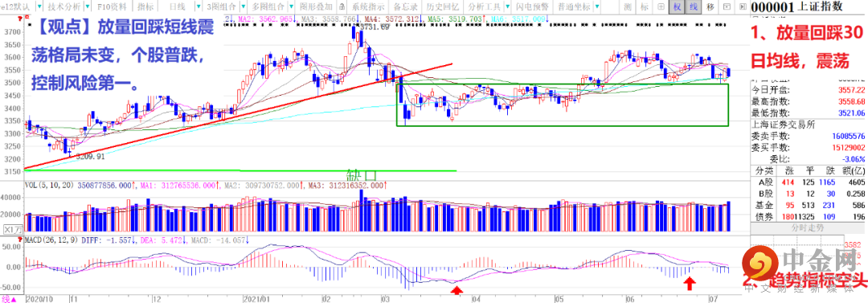
Task: Click the 额(亿) column header
Action: pos(854,170)
